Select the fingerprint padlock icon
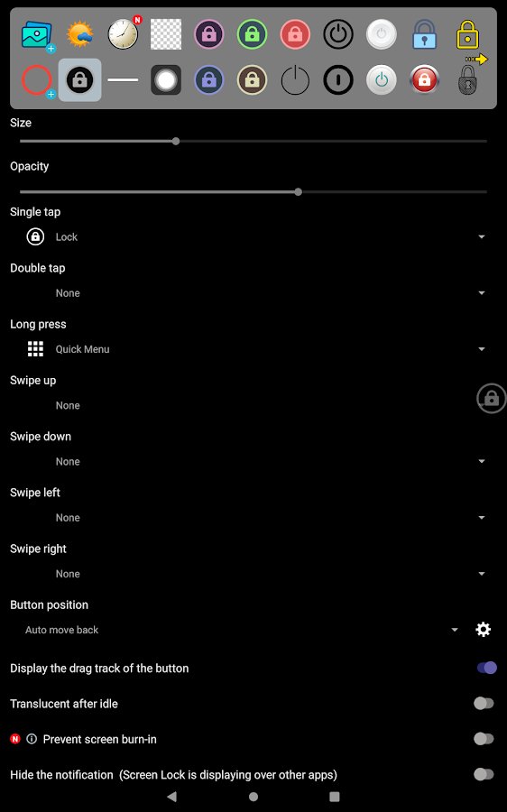Image resolution: width=507 pixels, height=812 pixels. click(467, 80)
